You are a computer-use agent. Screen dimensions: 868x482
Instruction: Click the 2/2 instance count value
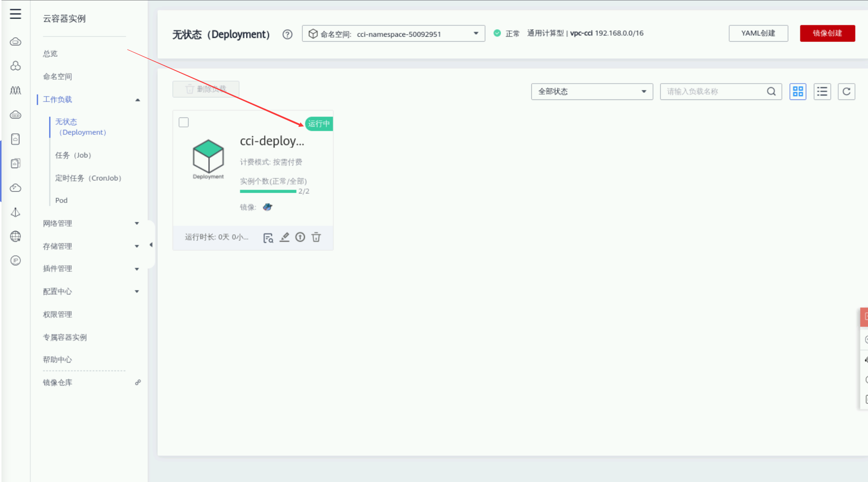[x=304, y=192]
